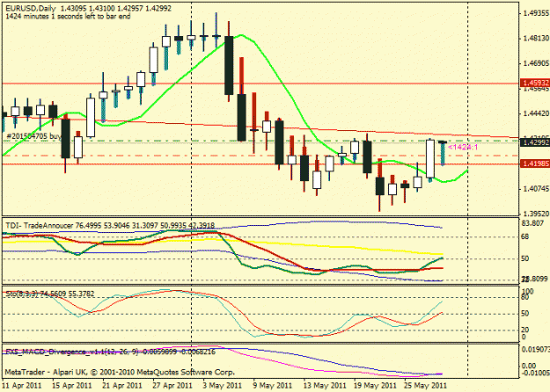550x392 pixels.
Task: Click the 1.41985 red price tag
Action: (535, 163)
